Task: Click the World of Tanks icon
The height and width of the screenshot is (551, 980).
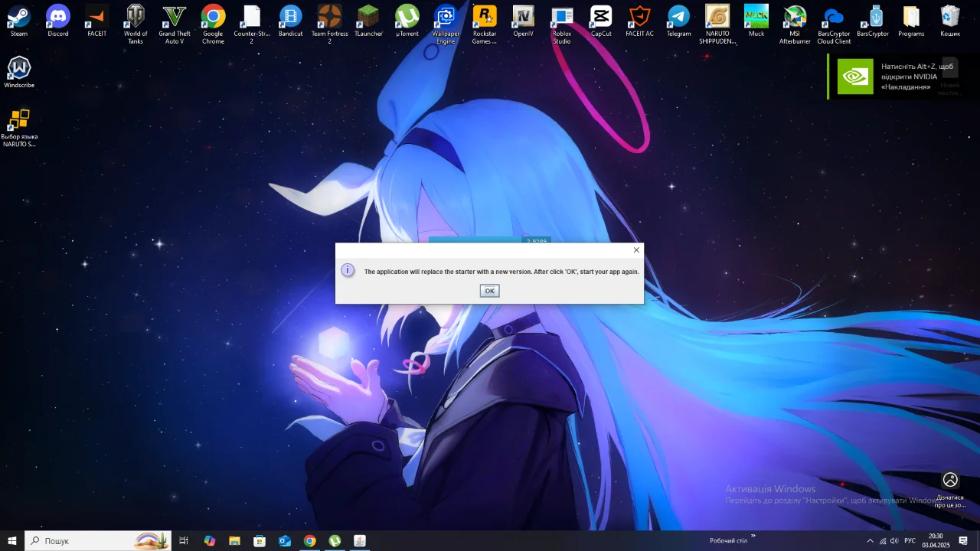Action: pos(136,24)
